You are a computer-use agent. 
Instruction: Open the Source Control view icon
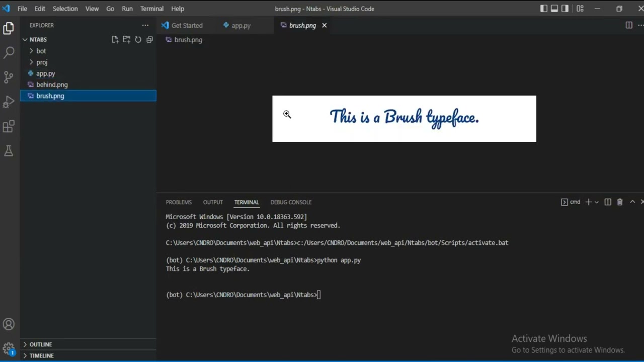9,77
